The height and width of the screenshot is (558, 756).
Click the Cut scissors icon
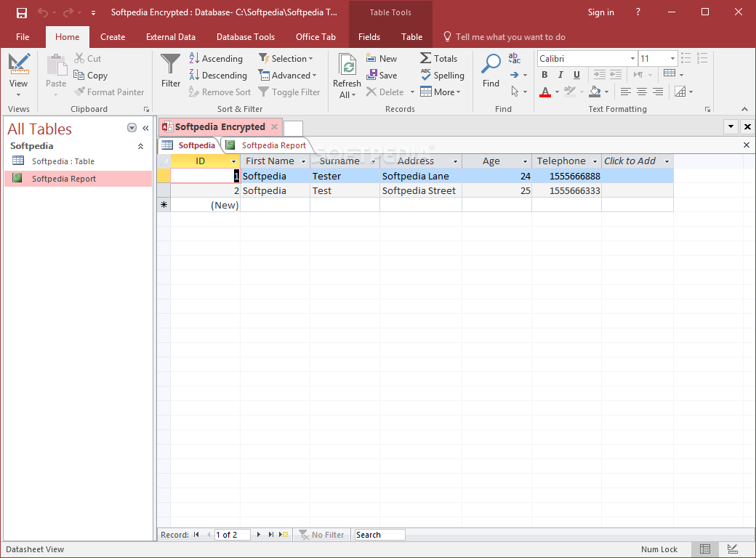[79, 58]
